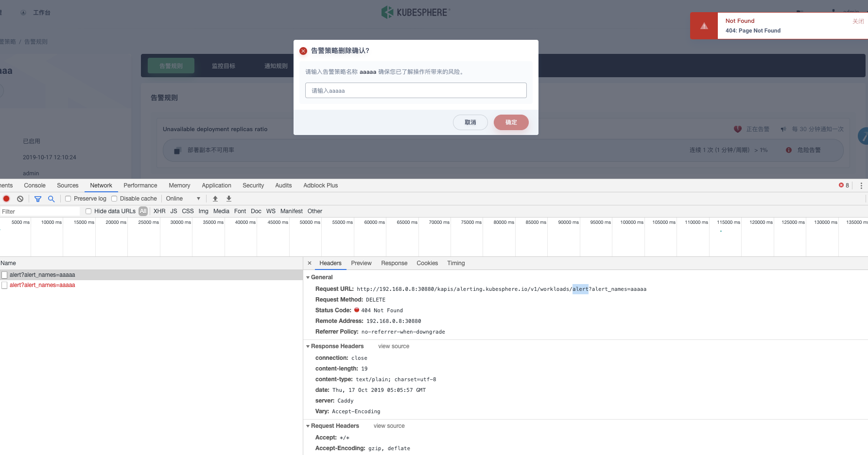The image size is (868, 455).
Task: Click the 取消 cancel button
Action: pos(470,122)
